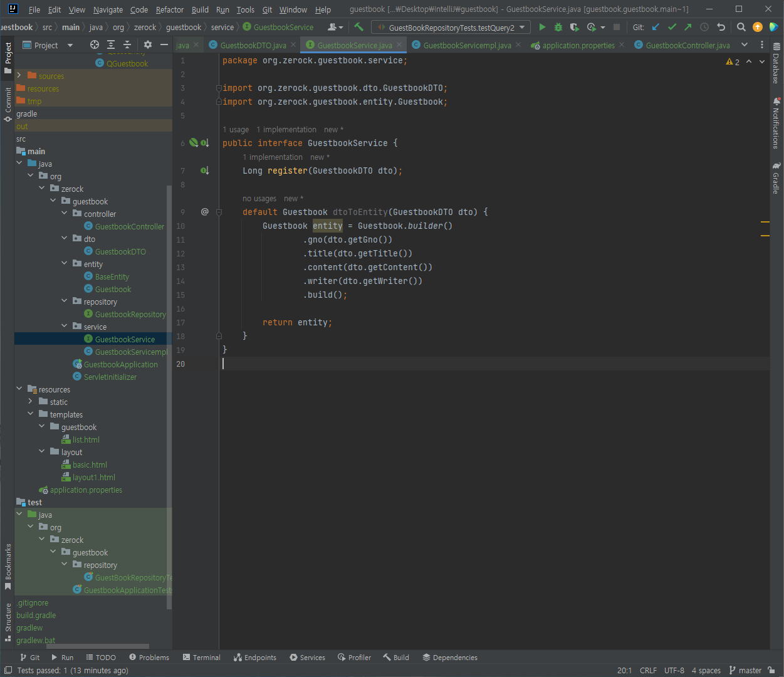The height and width of the screenshot is (677, 784).
Task: Open the Terminal tool window
Action: (202, 657)
